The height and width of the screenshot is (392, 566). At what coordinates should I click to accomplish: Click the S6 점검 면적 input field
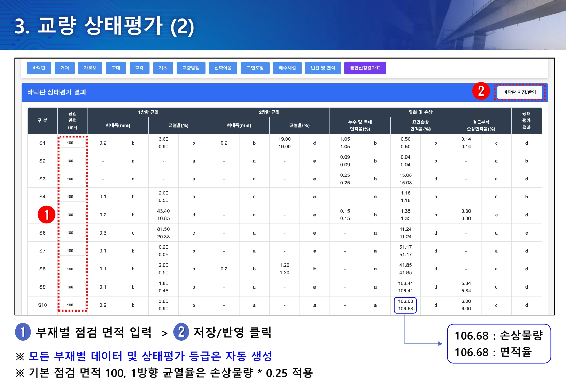[x=72, y=233]
